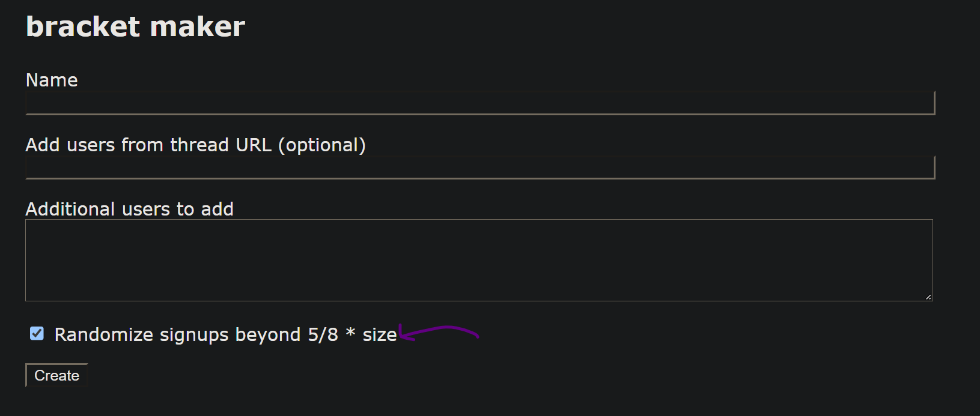The height and width of the screenshot is (416, 980).
Task: Click the "Name" field label
Action: (52, 80)
